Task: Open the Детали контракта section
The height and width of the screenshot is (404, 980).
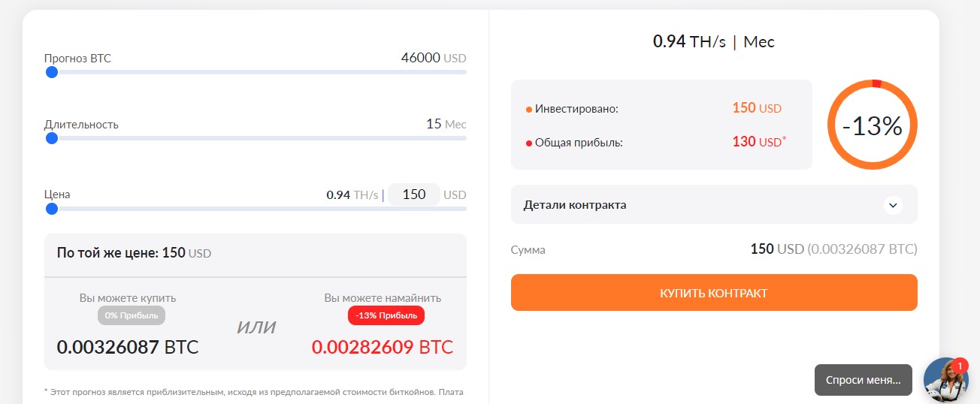Action: tap(714, 204)
